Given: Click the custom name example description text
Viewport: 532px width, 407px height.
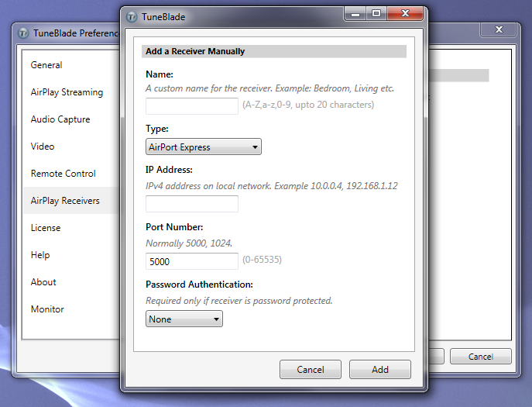Looking at the screenshot, I should click(x=269, y=88).
